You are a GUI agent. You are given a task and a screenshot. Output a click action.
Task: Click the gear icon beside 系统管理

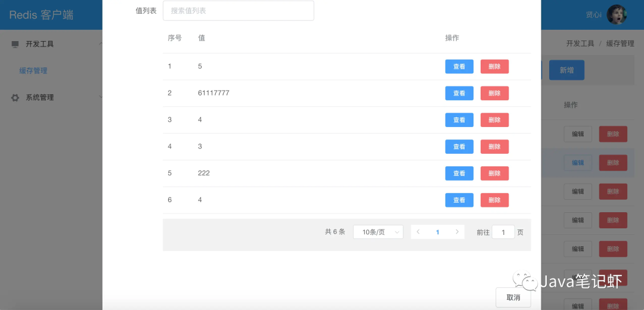point(15,98)
